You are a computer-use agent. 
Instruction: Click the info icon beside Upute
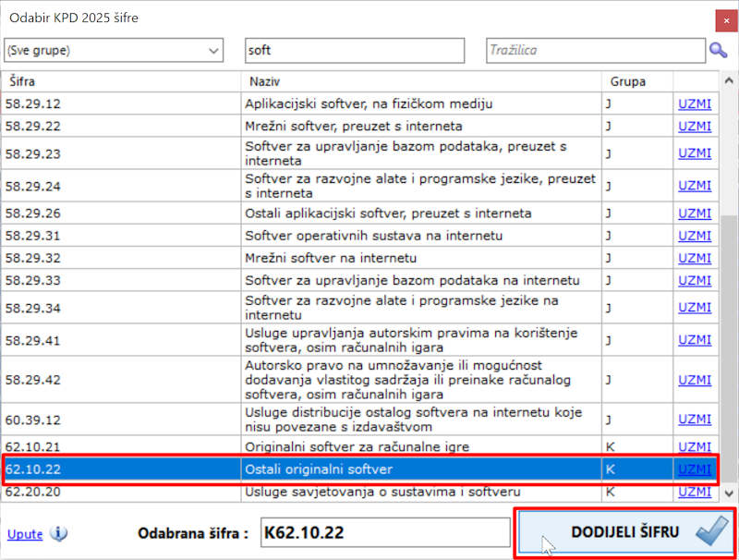(x=59, y=534)
